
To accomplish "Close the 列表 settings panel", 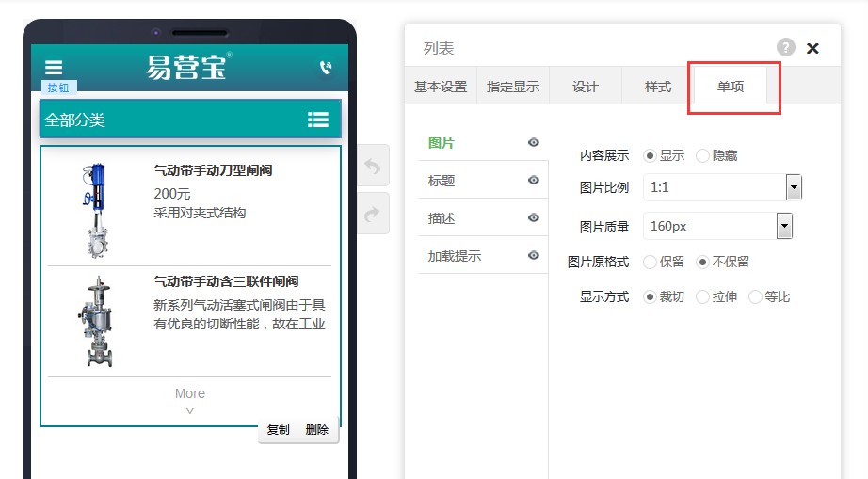I will click(813, 48).
